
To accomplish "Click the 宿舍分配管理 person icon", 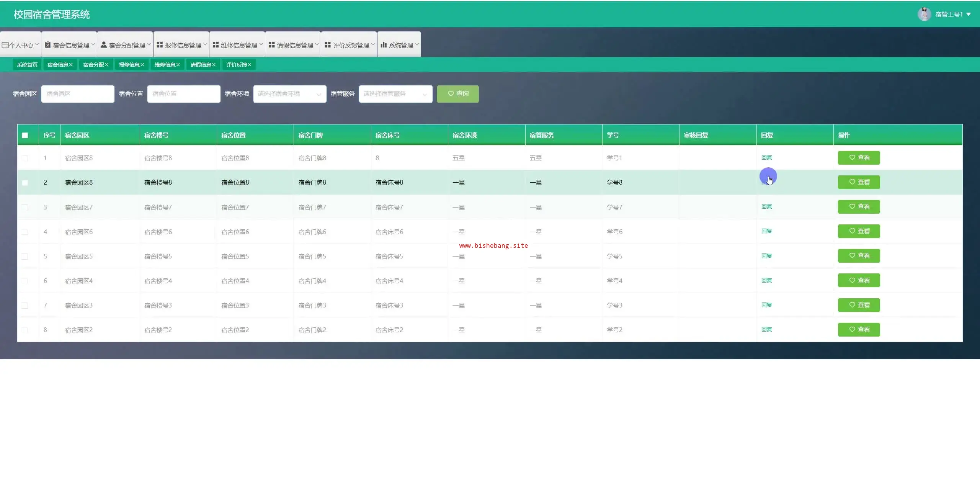I will tap(104, 45).
